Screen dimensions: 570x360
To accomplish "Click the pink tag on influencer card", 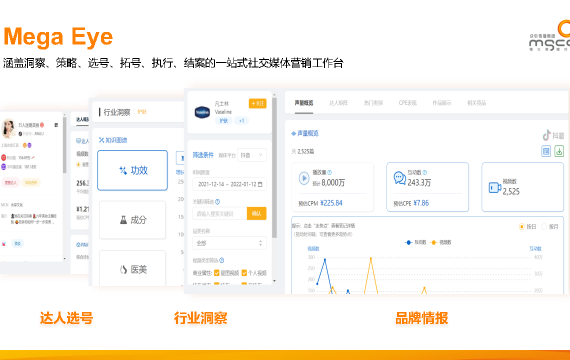I will click(11, 183).
